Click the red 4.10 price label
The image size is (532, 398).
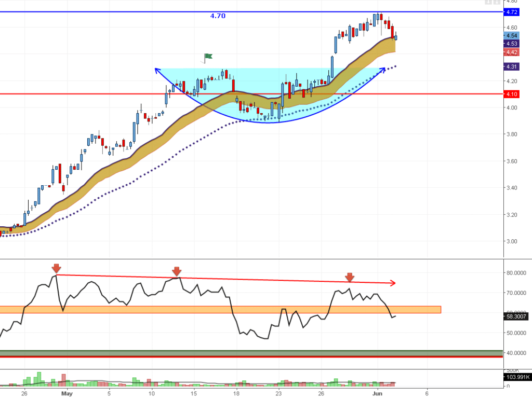[511, 94]
